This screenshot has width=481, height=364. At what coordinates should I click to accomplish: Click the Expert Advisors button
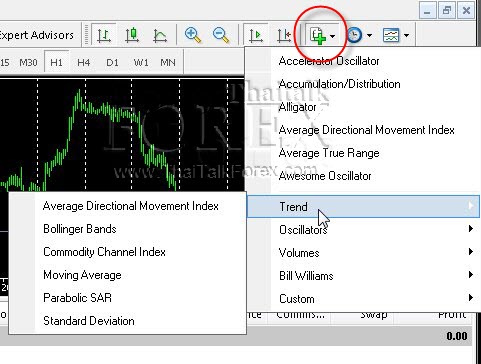click(x=36, y=35)
